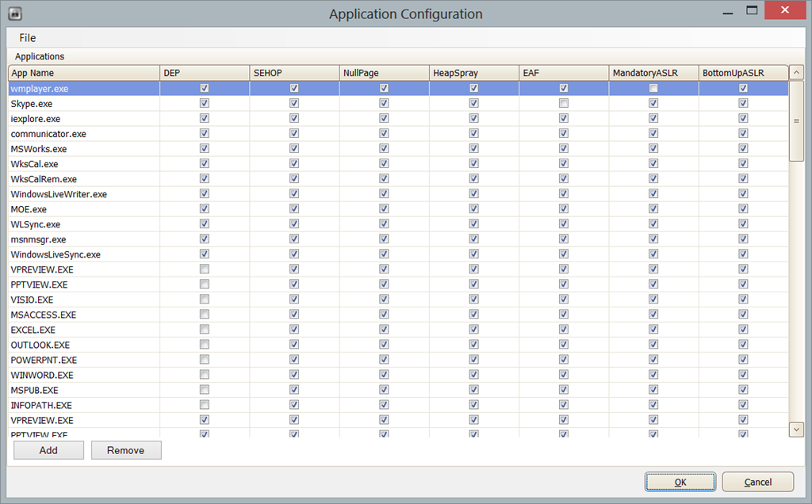Toggle NullPage for VISIO.EXE
The width and height of the screenshot is (812, 504).
[384, 299]
